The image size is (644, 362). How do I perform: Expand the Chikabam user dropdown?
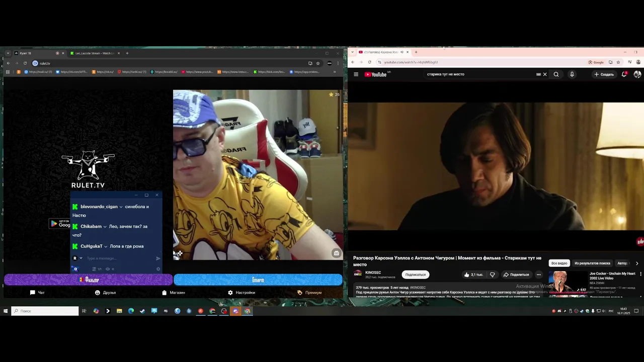(105, 227)
